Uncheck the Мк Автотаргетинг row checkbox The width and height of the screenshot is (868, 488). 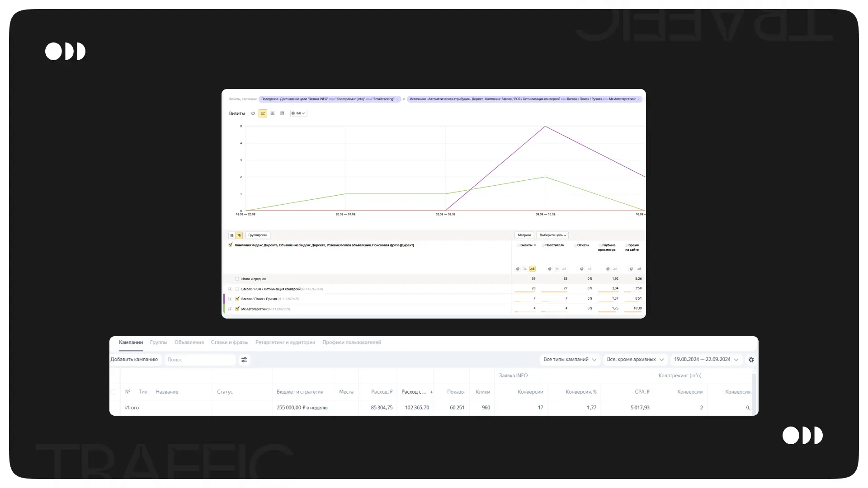click(x=237, y=309)
